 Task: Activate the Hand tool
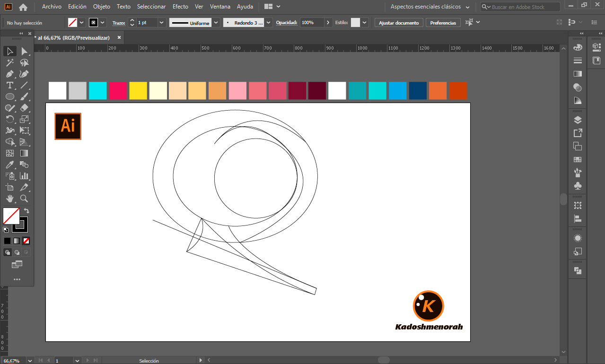[9, 199]
